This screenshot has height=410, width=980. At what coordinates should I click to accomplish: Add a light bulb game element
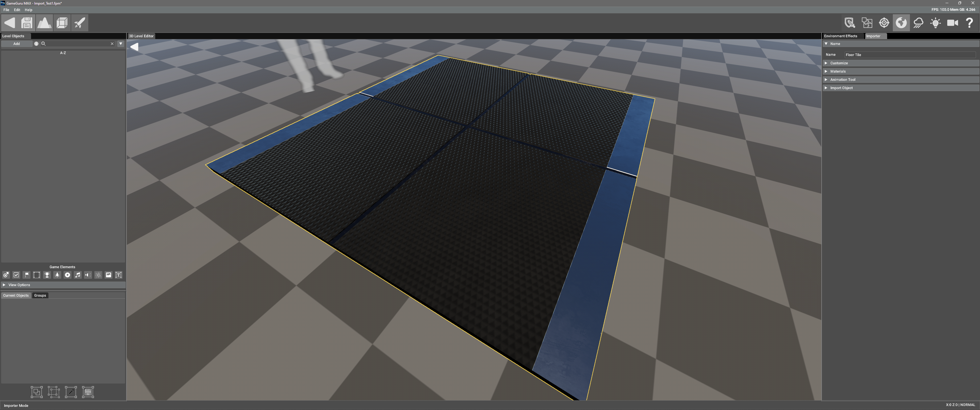57,275
